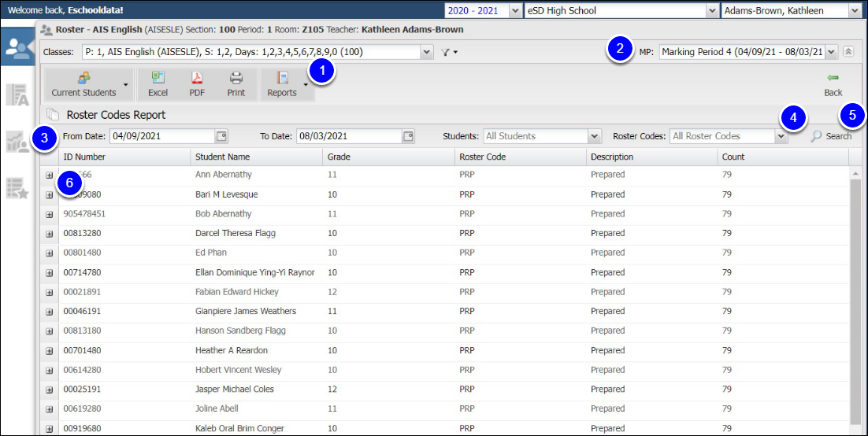Click the From Date field
The image size is (868, 436).
pyautogui.click(x=162, y=135)
